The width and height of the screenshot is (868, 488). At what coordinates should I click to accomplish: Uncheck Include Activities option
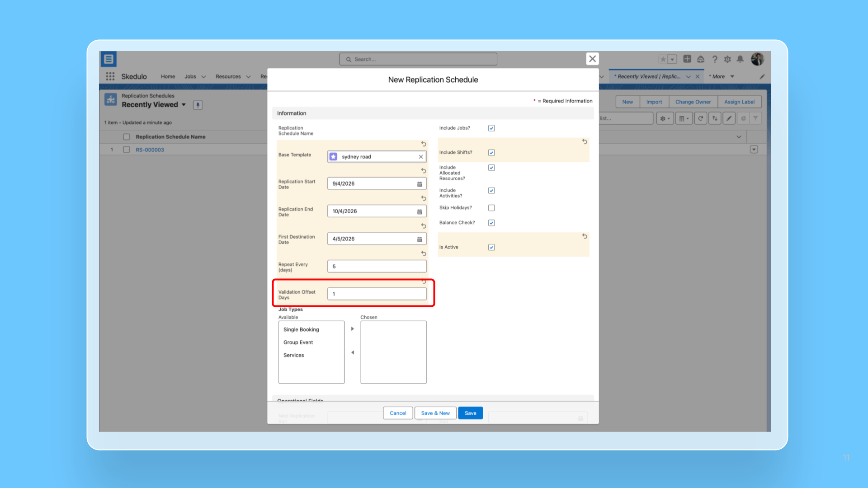[x=491, y=191]
